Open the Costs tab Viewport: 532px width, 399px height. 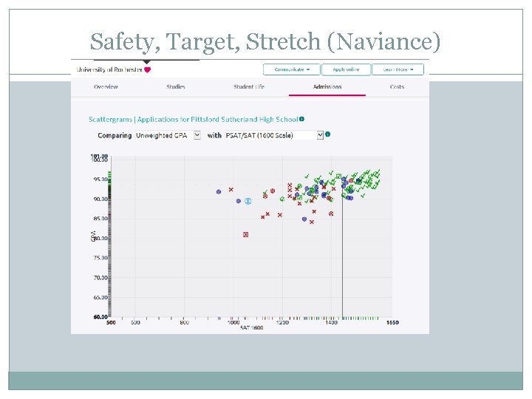tap(397, 87)
